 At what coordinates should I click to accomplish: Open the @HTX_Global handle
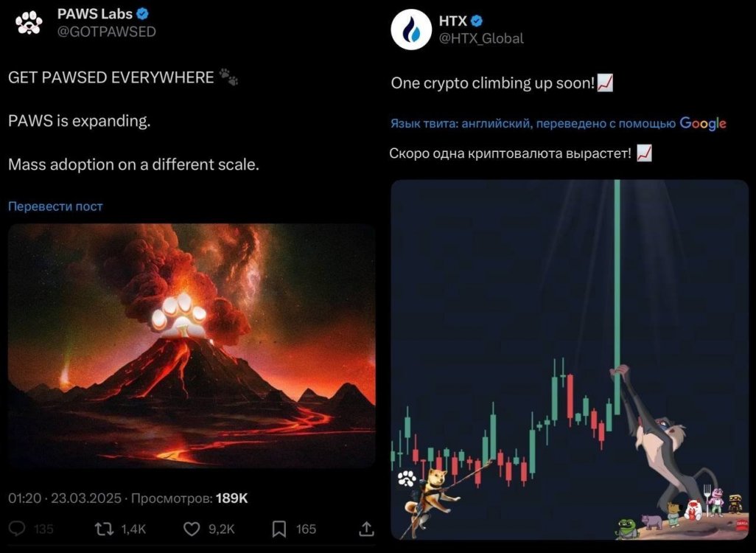pyautogui.click(x=481, y=38)
